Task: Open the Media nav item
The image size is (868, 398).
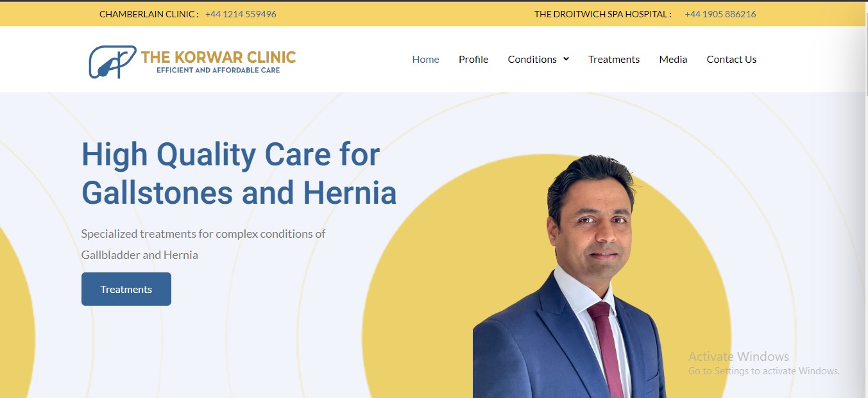Action: click(x=673, y=59)
